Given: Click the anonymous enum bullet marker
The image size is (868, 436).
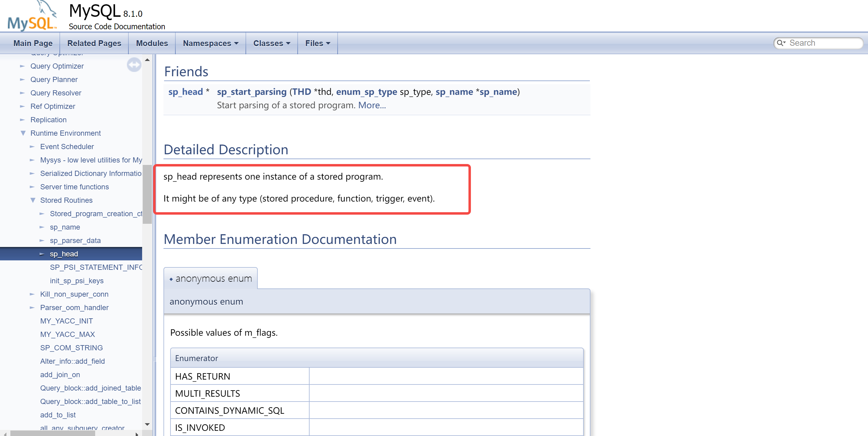Looking at the screenshot, I should point(171,279).
